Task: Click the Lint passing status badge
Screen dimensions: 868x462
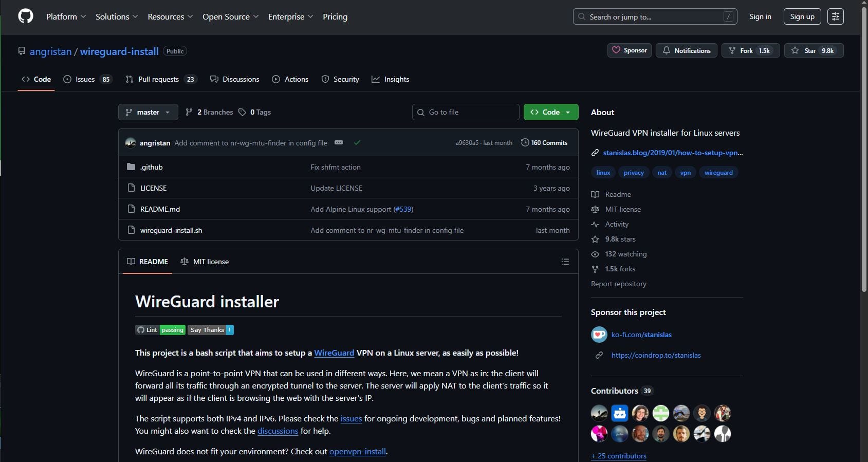Action: (160, 330)
